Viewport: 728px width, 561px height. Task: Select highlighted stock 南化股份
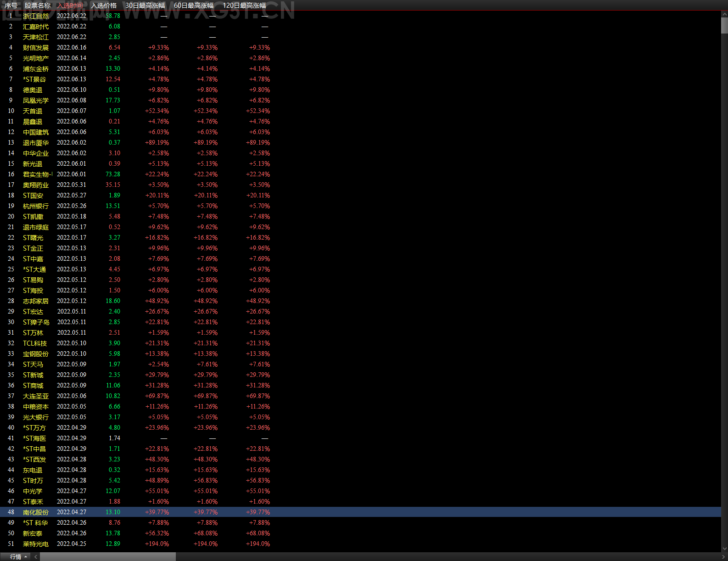pyautogui.click(x=36, y=512)
